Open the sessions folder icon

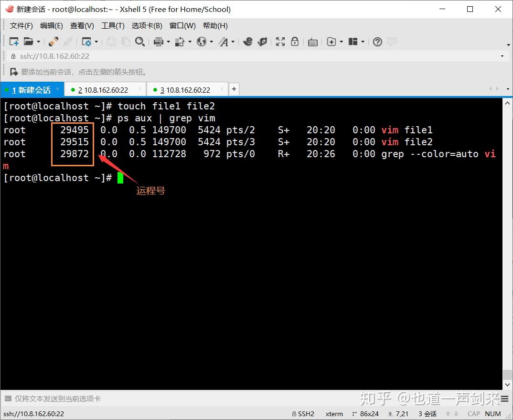(x=29, y=42)
